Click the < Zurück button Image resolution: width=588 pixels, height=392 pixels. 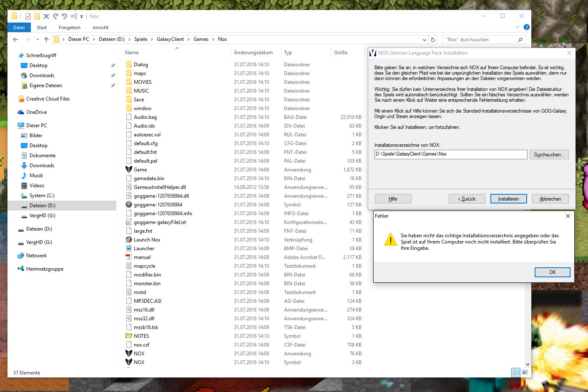tap(467, 199)
